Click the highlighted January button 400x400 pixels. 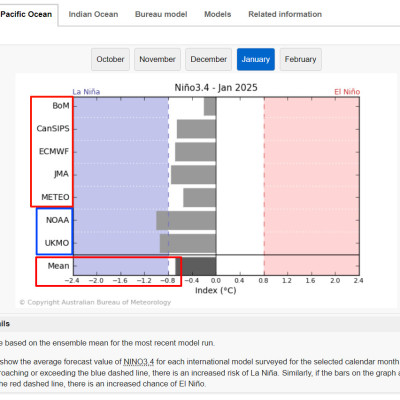[x=256, y=59]
